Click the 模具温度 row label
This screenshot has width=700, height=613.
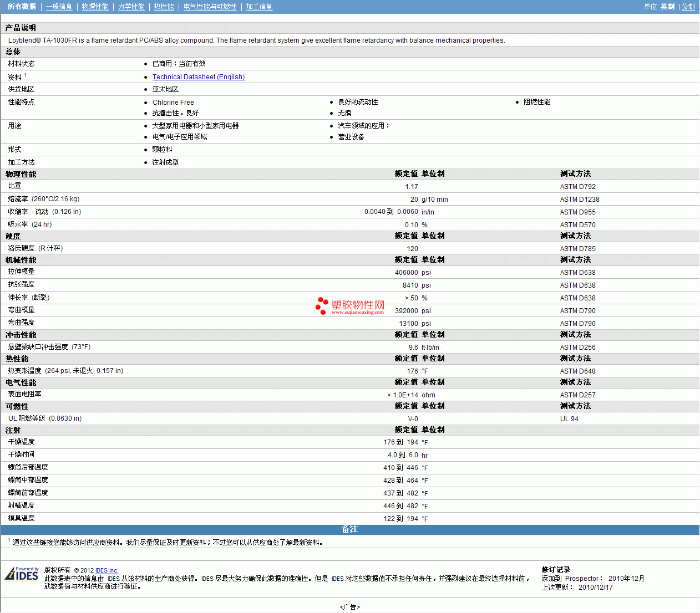click(x=21, y=518)
